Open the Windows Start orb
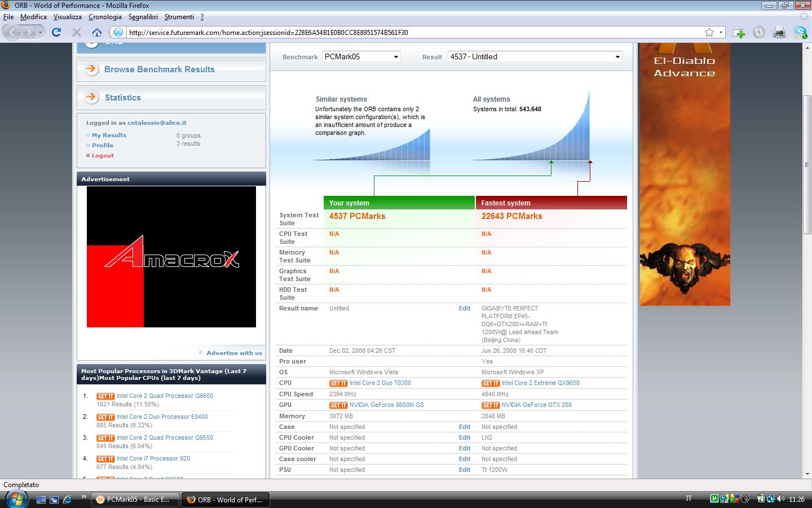Screen dimensions: 812x508 pyautogui.click(x=16, y=499)
